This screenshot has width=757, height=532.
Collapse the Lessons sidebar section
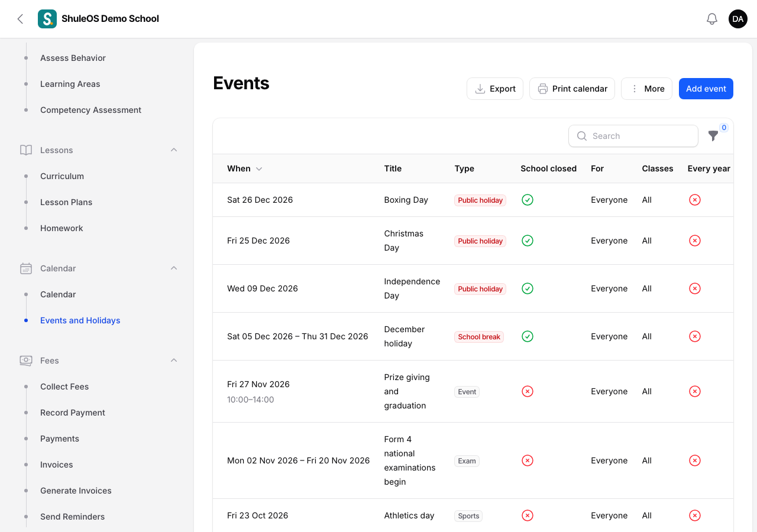click(174, 150)
